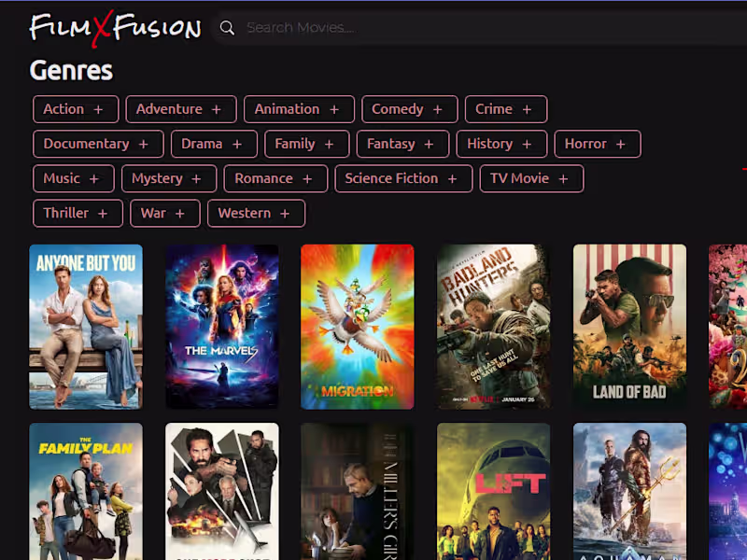Enable the Thriller genre filter
This screenshot has width=747, height=560.
78,214
